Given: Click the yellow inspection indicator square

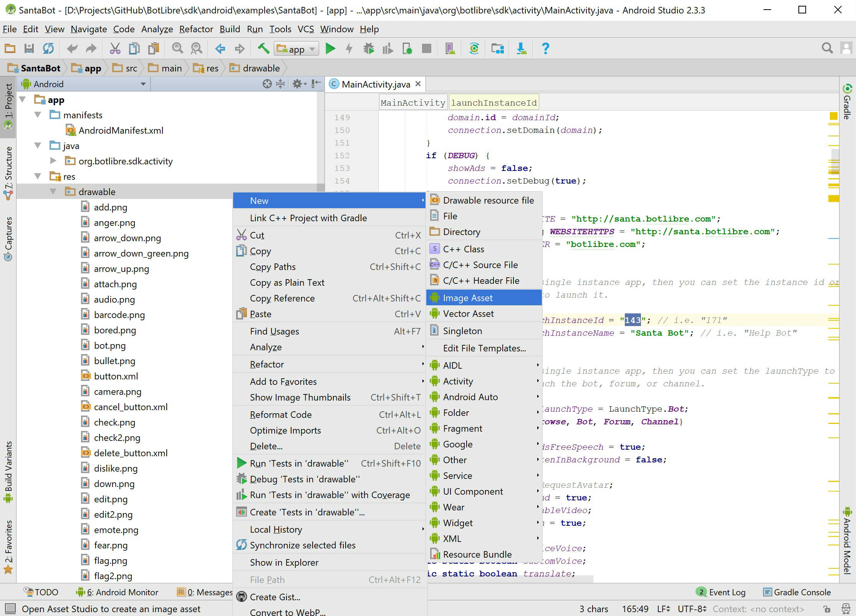Looking at the screenshot, I should 833,116.
